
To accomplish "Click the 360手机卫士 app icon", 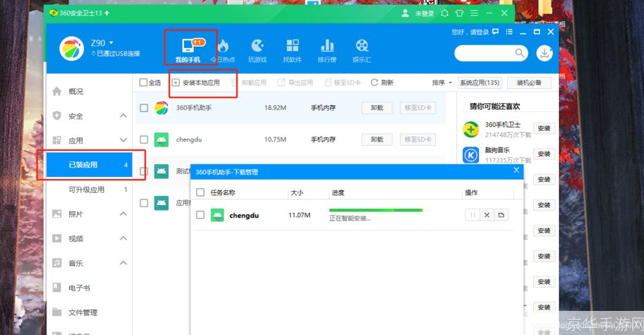I will [x=471, y=129].
